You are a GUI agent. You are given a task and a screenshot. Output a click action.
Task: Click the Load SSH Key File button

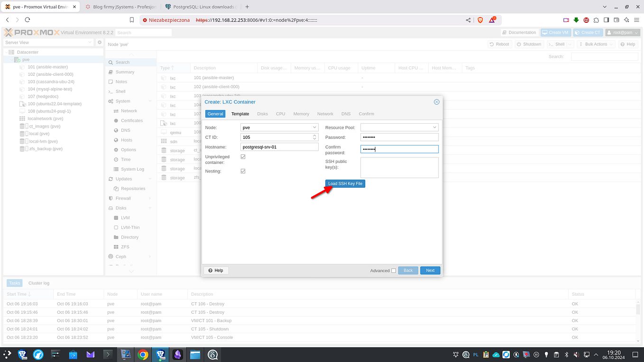345,183
